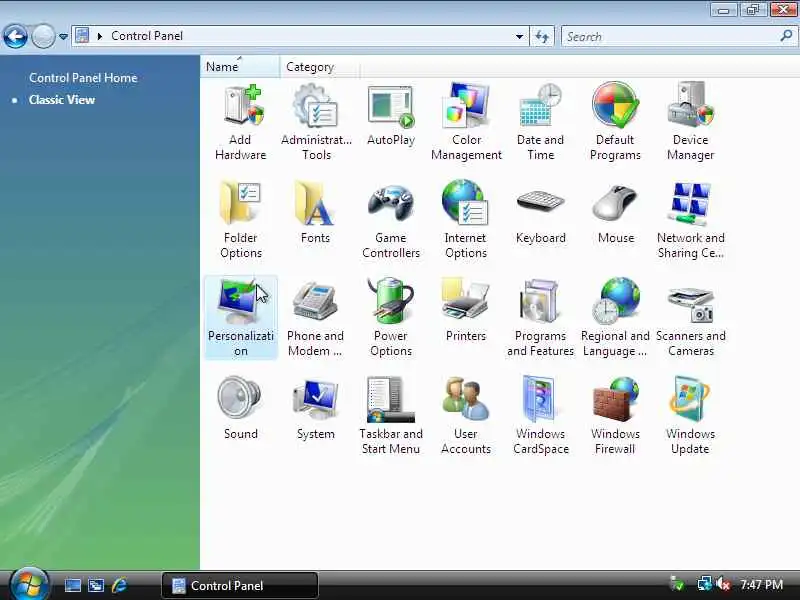Open Windows CardSpace
Screen dimensions: 800x600
(x=540, y=415)
